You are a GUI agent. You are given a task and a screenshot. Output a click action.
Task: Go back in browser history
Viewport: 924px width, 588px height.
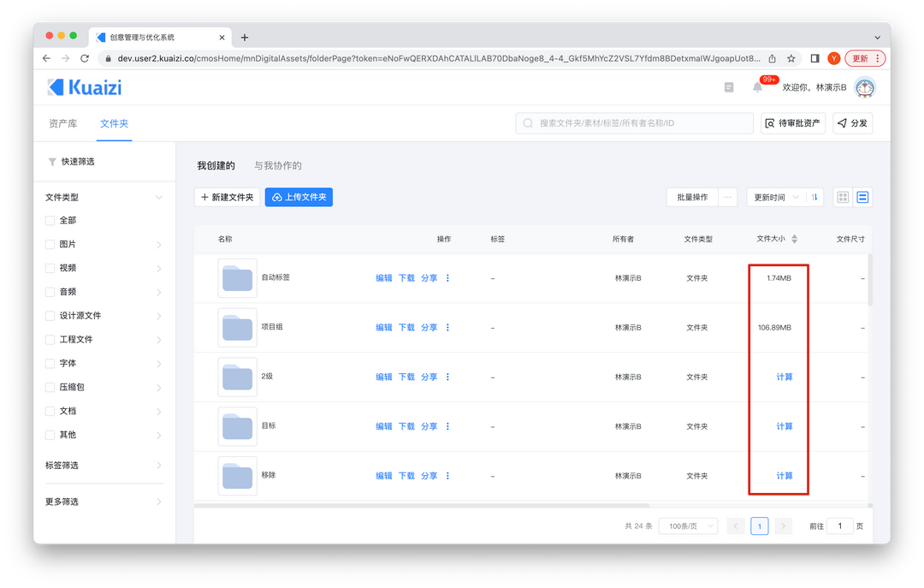point(46,58)
